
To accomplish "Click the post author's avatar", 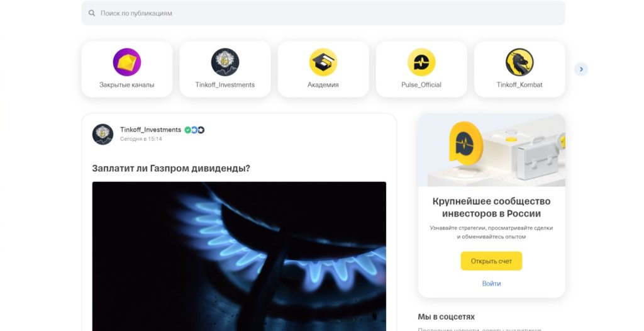I will (103, 134).
